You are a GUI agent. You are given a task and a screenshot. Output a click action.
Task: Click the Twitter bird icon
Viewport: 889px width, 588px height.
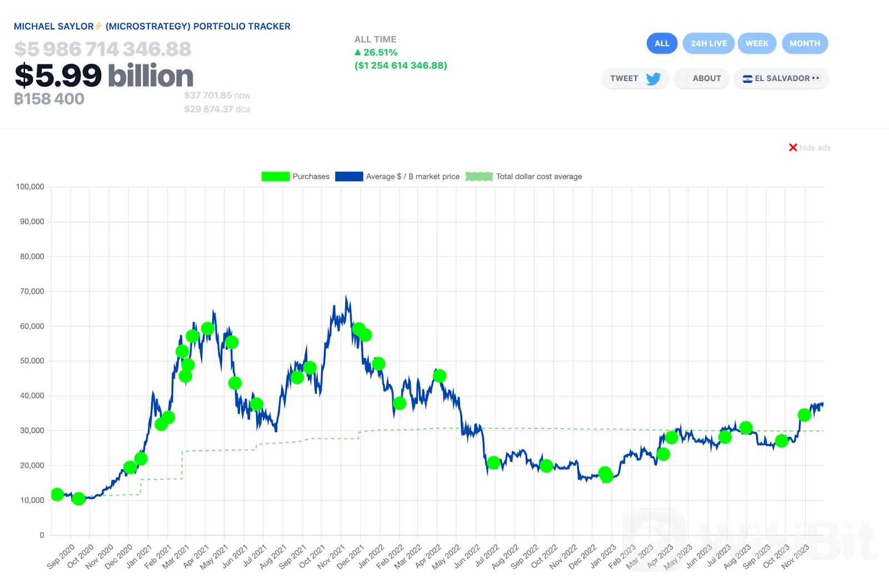653,79
